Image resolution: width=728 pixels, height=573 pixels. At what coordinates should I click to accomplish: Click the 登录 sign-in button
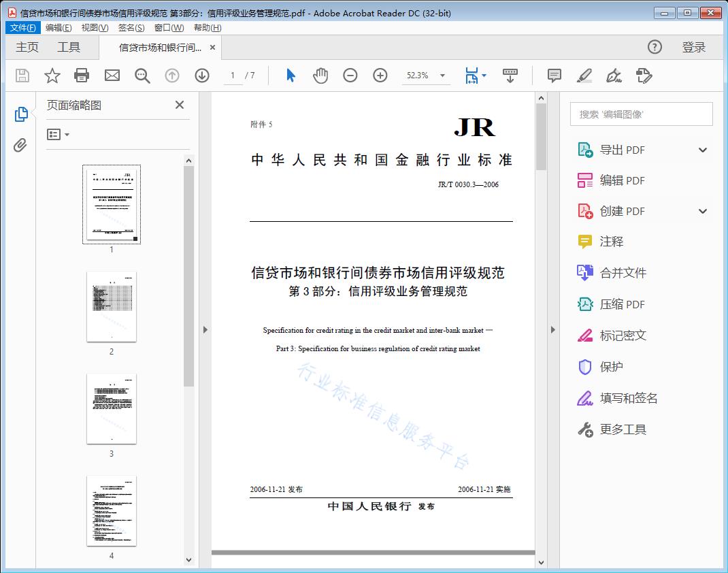pyautogui.click(x=693, y=47)
